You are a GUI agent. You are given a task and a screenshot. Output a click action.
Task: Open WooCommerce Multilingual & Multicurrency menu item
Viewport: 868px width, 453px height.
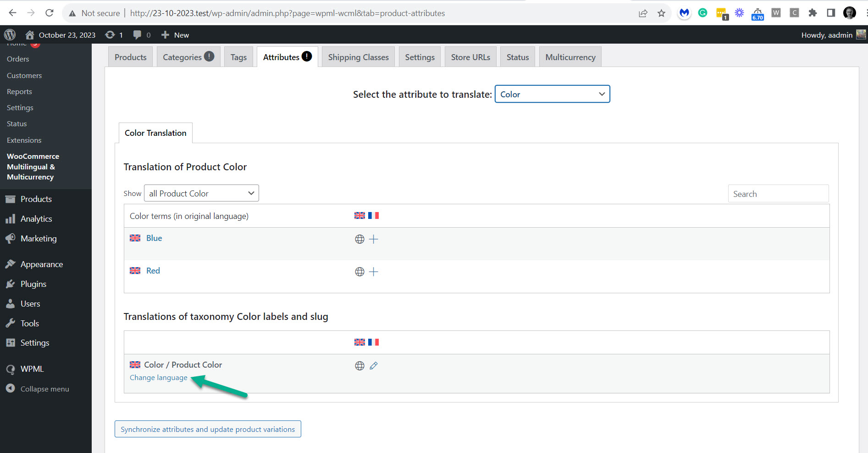[x=33, y=167]
